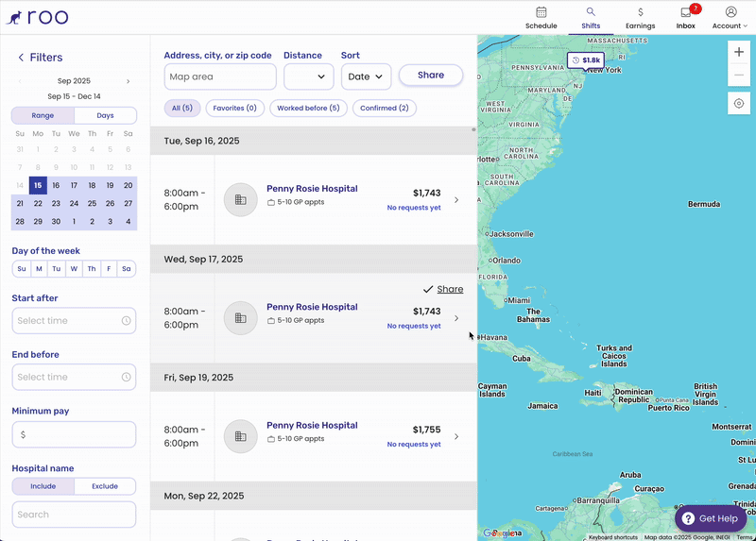Screen dimensions: 756x541
Task: Zoom in on the map
Action: 739,52
